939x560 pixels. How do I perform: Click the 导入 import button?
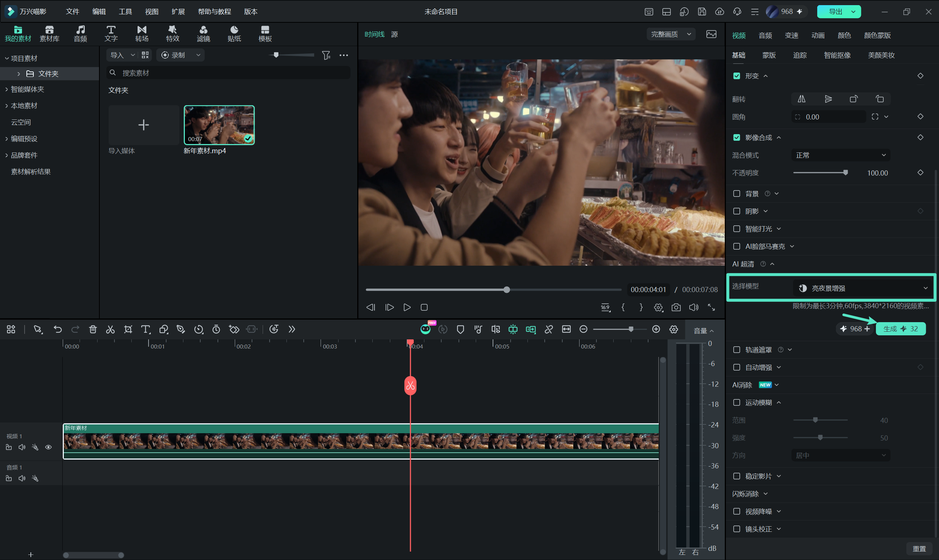117,55
